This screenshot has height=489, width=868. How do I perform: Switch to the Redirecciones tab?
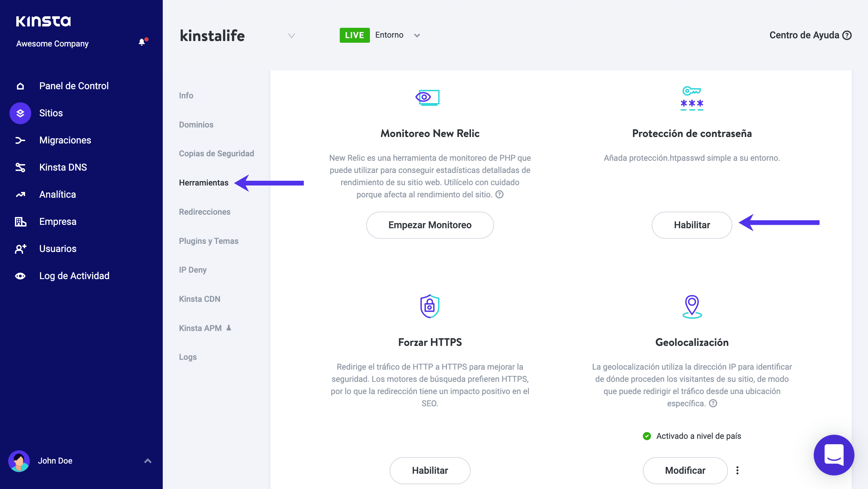pyautogui.click(x=204, y=212)
